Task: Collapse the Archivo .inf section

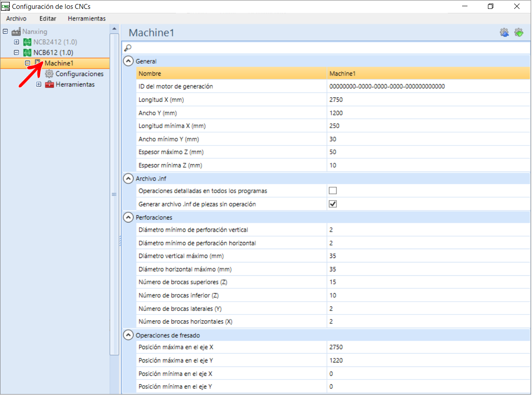Action: point(128,178)
